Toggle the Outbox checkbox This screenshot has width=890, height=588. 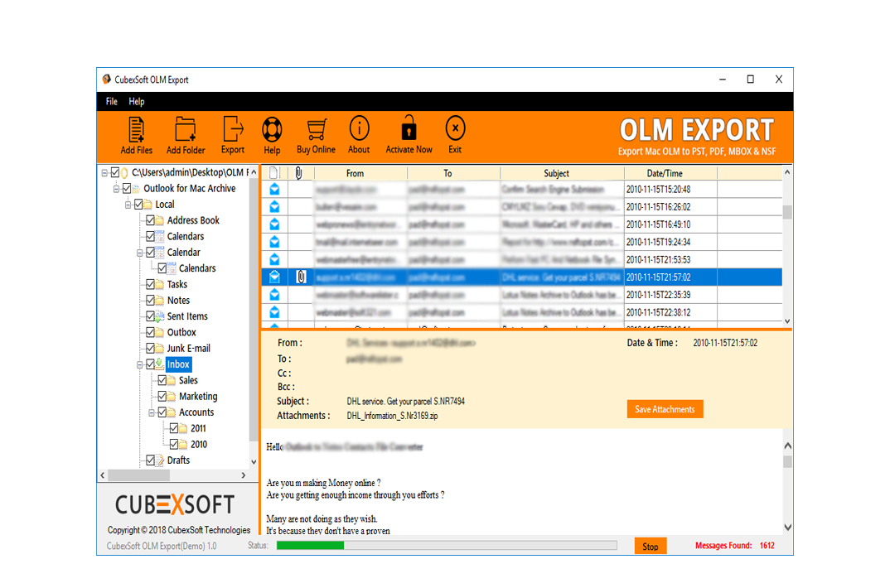151,332
